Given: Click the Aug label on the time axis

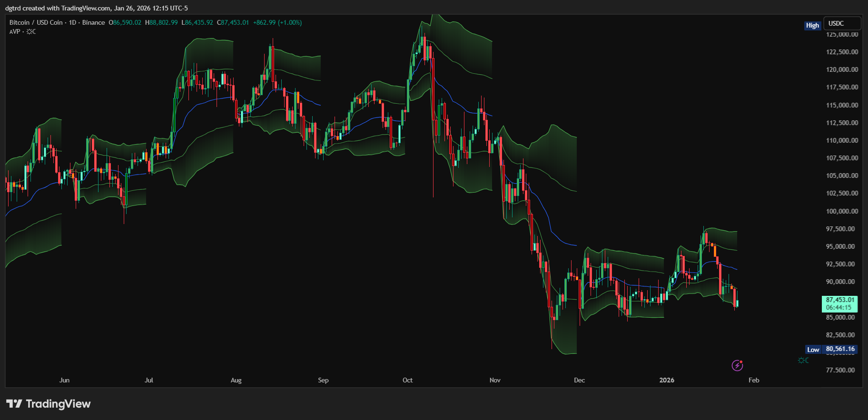Looking at the screenshot, I should click(236, 380).
